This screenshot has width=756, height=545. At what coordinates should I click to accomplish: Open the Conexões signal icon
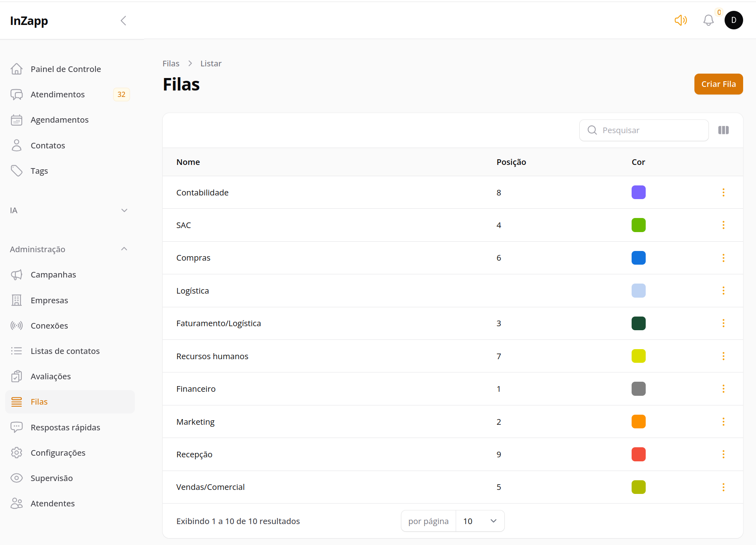pos(17,325)
